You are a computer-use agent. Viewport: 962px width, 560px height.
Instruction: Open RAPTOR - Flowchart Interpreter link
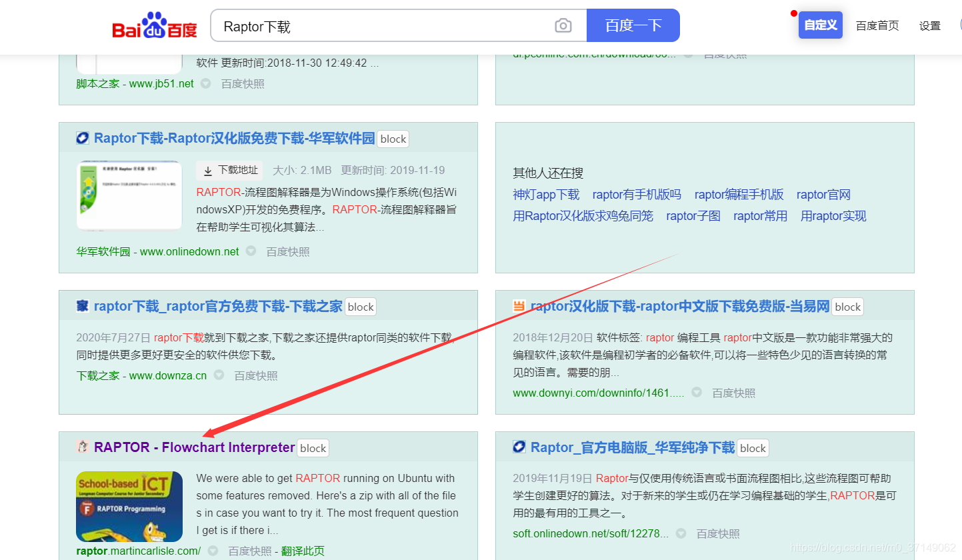tap(195, 447)
